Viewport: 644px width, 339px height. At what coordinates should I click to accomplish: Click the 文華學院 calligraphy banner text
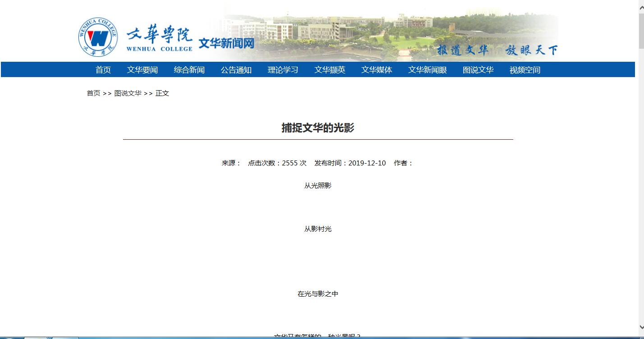click(x=159, y=35)
